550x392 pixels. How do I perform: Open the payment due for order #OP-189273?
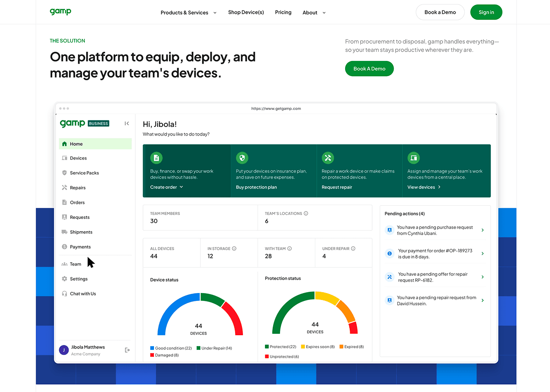click(435, 254)
